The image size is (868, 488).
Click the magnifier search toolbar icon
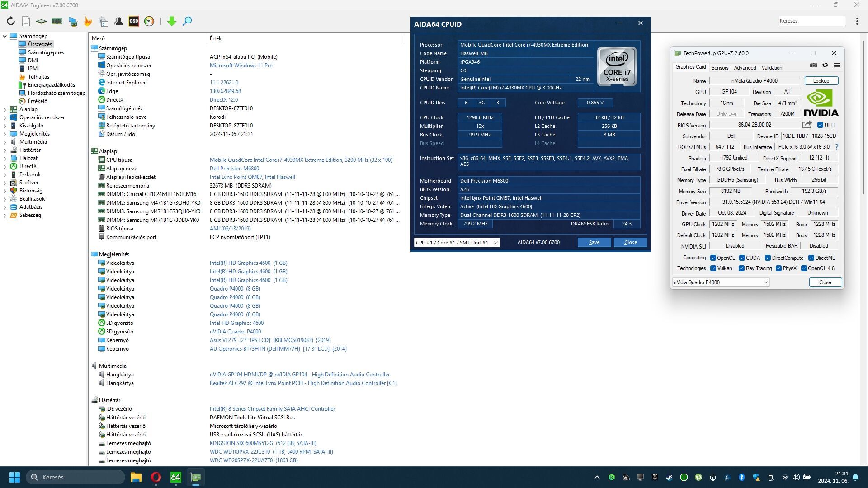[187, 21]
